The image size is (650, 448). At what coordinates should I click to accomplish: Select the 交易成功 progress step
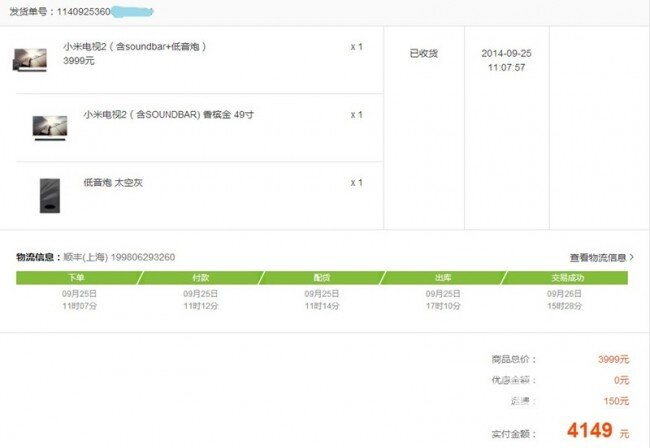click(x=565, y=278)
